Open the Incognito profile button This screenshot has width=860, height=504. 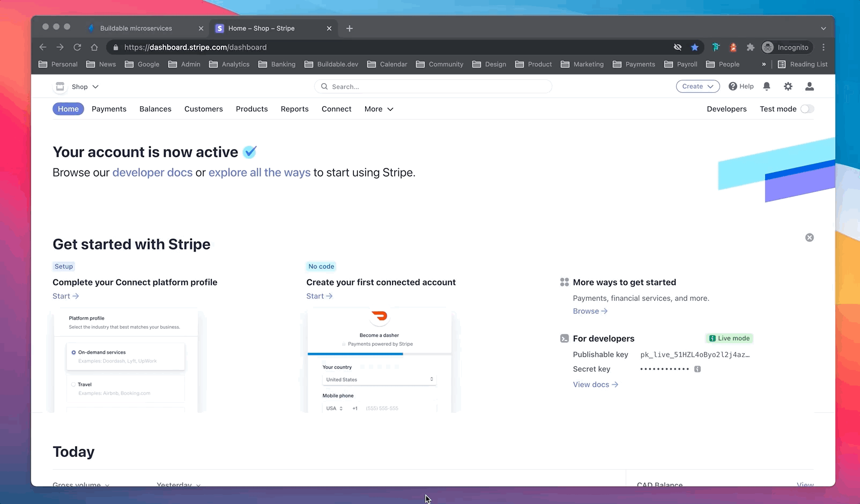coord(786,47)
